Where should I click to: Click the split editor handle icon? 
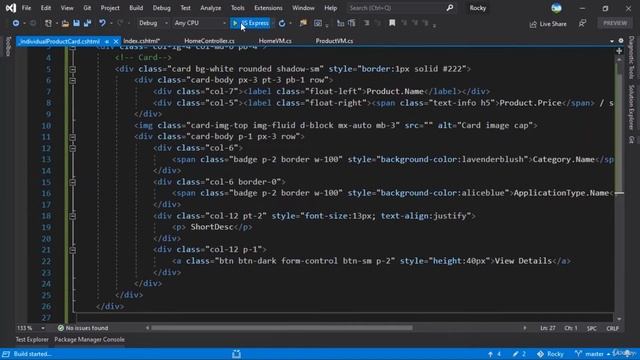619,51
